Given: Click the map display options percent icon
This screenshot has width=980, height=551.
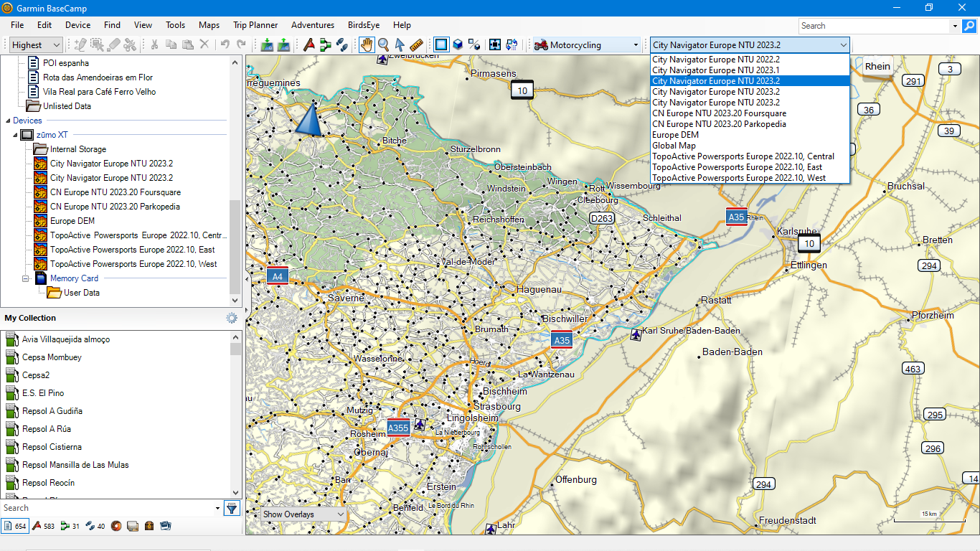Looking at the screenshot, I should coord(474,44).
